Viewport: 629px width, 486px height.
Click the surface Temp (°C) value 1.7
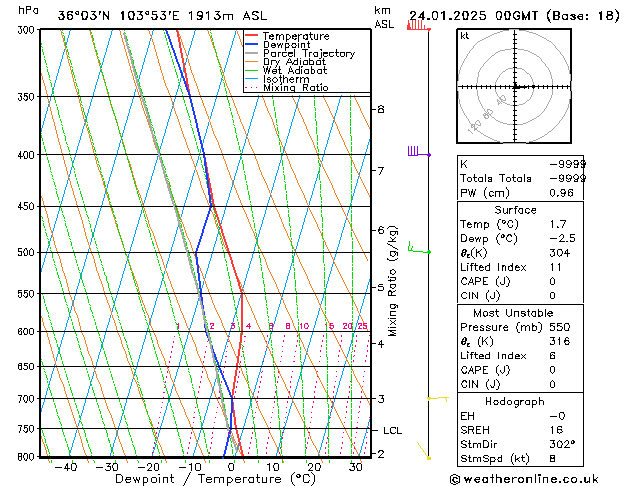click(558, 224)
